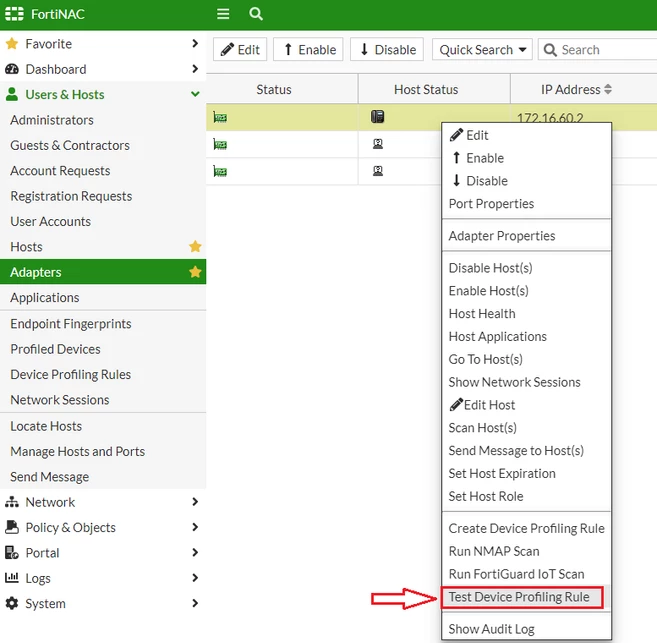Sort by IP Address column arrows

click(608, 89)
